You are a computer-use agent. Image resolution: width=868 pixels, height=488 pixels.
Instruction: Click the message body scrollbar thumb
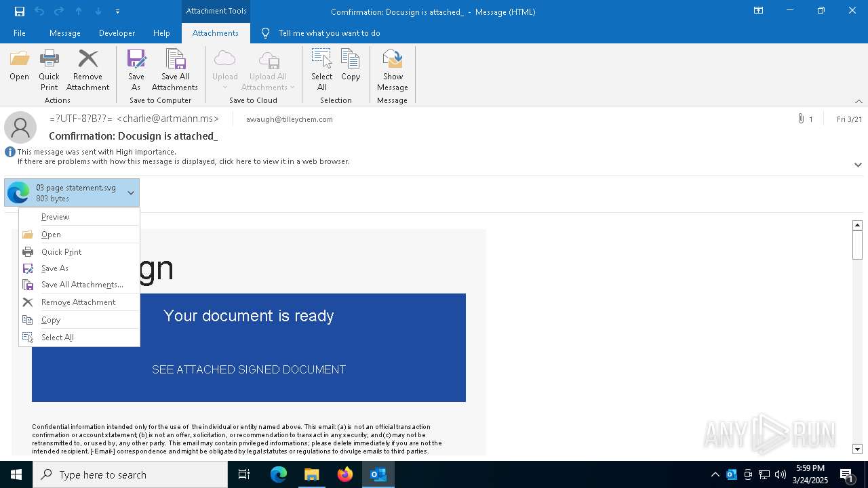click(857, 245)
